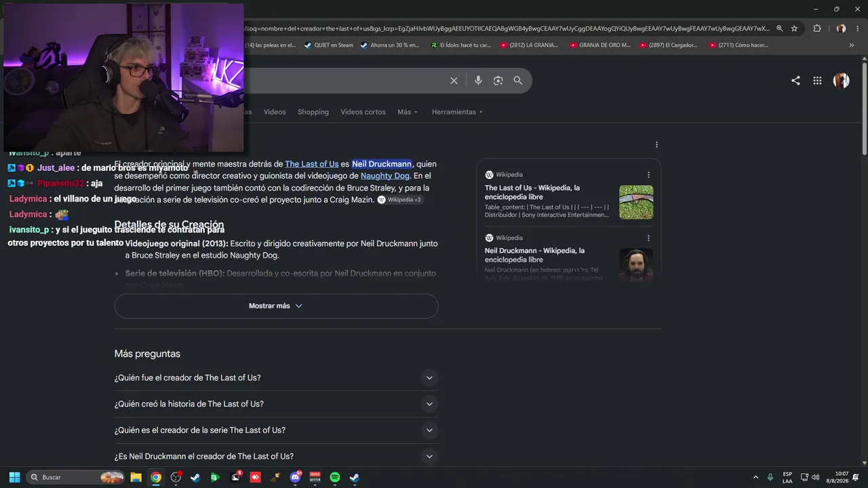Open the Google account avatar on the results page

click(x=842, y=80)
